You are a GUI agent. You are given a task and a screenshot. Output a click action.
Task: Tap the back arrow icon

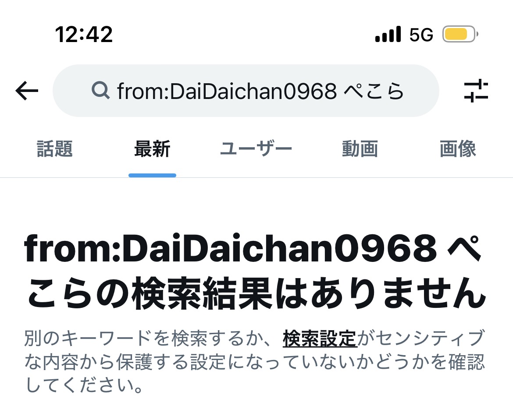click(27, 91)
